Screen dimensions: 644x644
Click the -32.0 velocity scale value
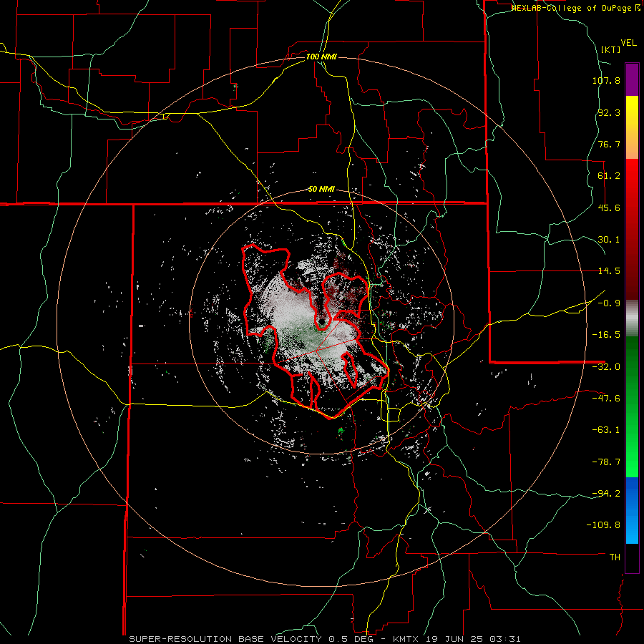pos(606,367)
